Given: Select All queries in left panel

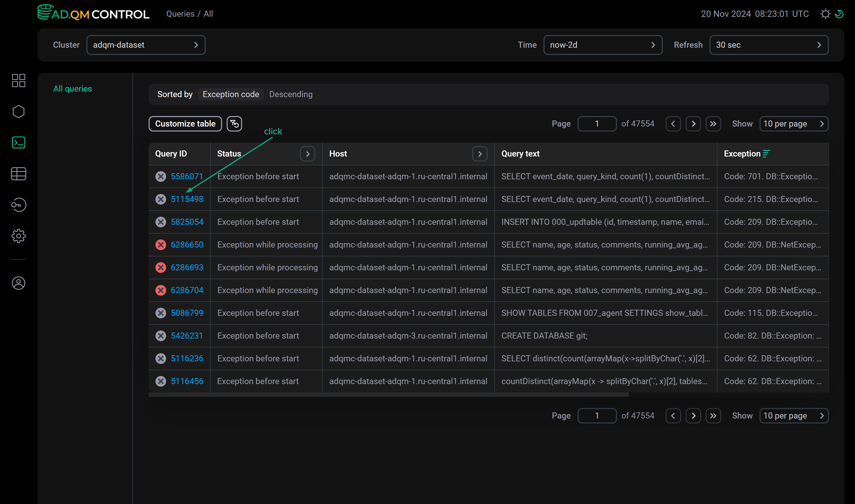Looking at the screenshot, I should pyautogui.click(x=72, y=89).
